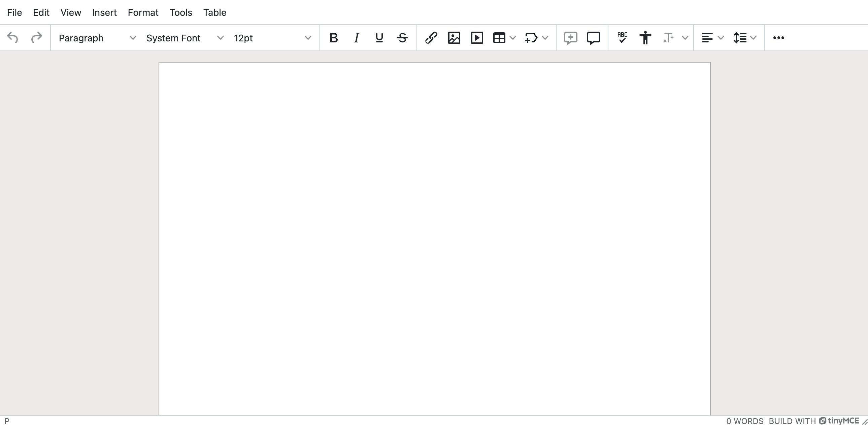This screenshot has width=868, height=426.
Task: Expand the table dropdown arrow
Action: 513,38
